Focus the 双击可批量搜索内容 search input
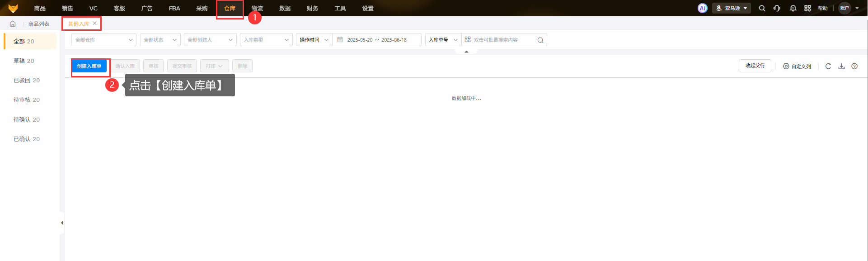The image size is (868, 261). coord(503,40)
